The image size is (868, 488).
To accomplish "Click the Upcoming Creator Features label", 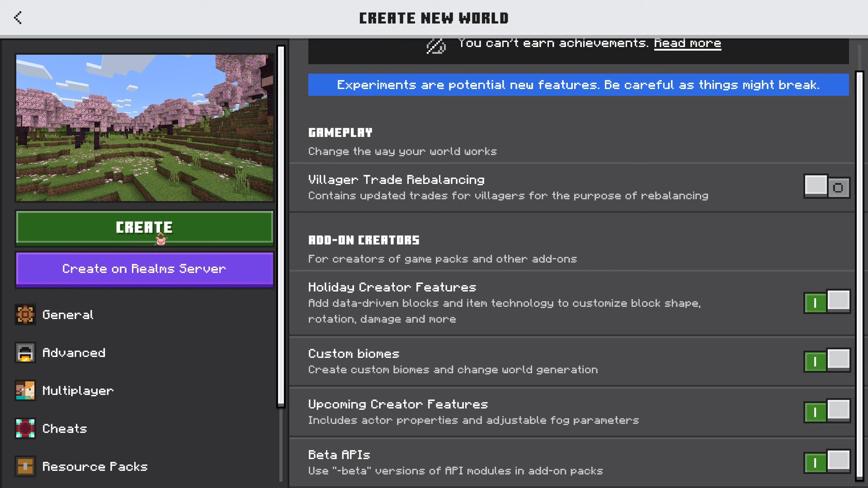I will coord(398,404).
